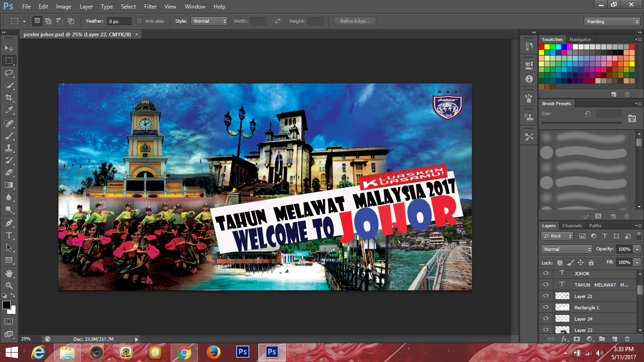Viewport: 644px width, 362px height.
Task: Pick a red swatch in Swatches panel
Action: [x=542, y=46]
